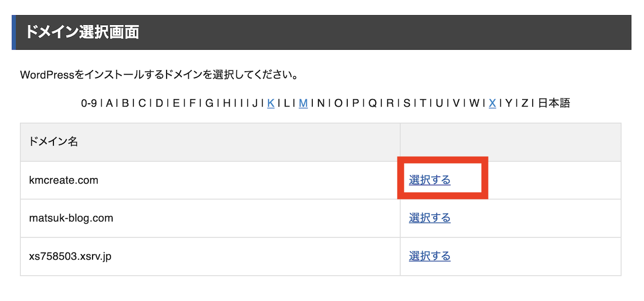The height and width of the screenshot is (301, 644).
Task: Click the ドメイン名 column header
Action: pyautogui.click(x=53, y=142)
